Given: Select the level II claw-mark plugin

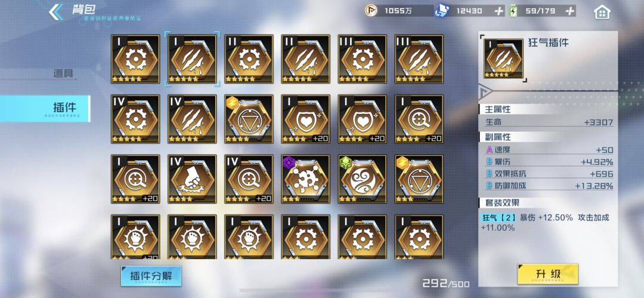Looking at the screenshot, I should [305, 59].
